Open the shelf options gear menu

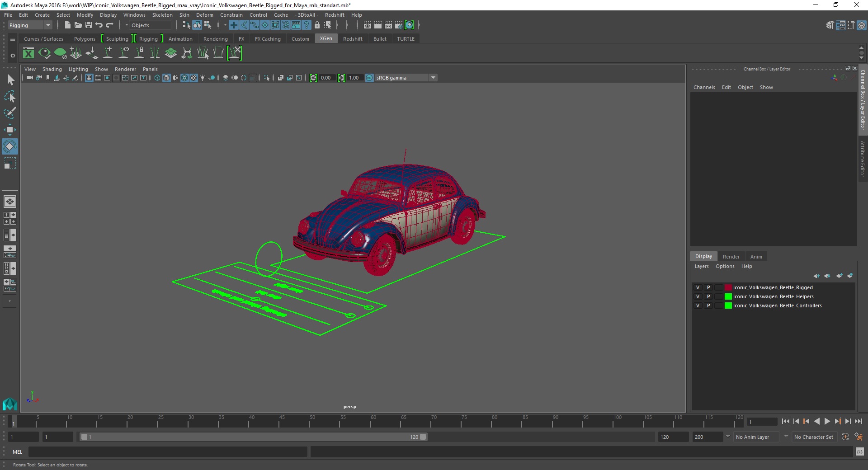(x=13, y=56)
